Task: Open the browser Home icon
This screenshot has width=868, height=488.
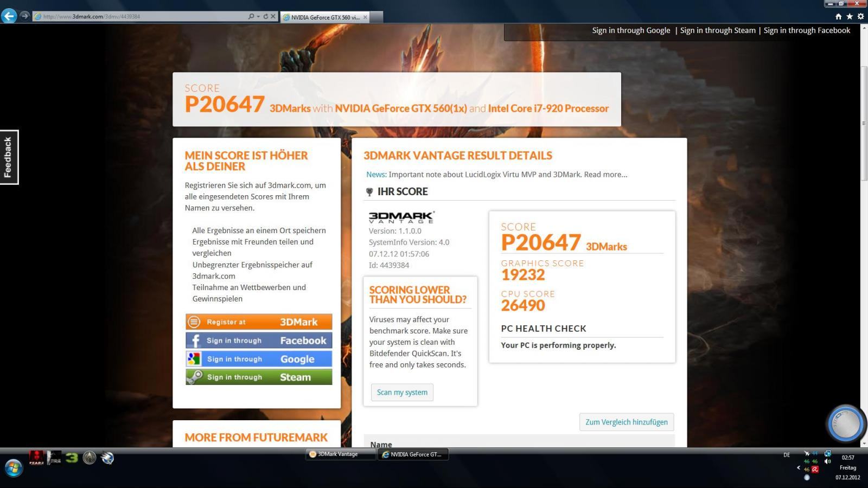Action: [838, 16]
